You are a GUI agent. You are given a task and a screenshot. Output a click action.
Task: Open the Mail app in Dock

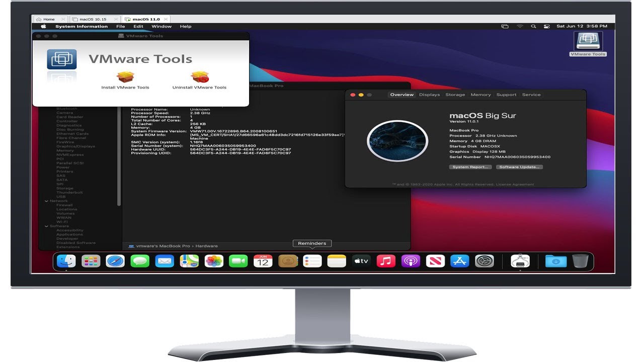point(165,261)
